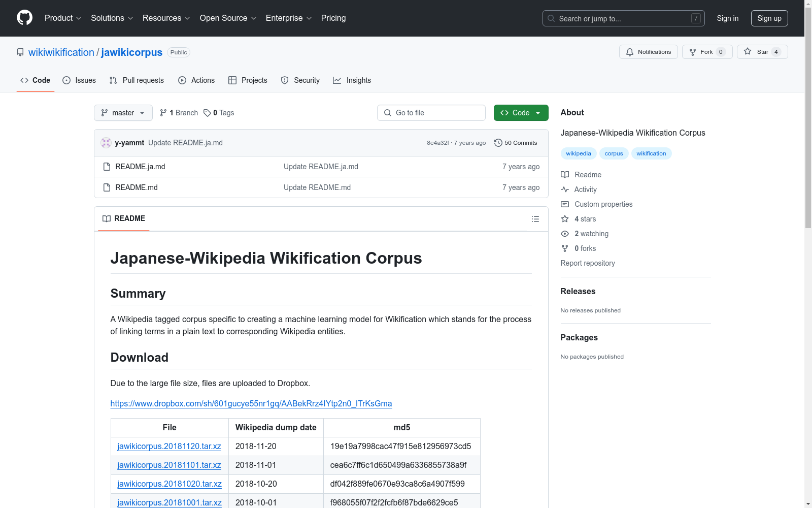Switch to the Security tab
Image resolution: width=812 pixels, height=508 pixels.
pyautogui.click(x=300, y=80)
